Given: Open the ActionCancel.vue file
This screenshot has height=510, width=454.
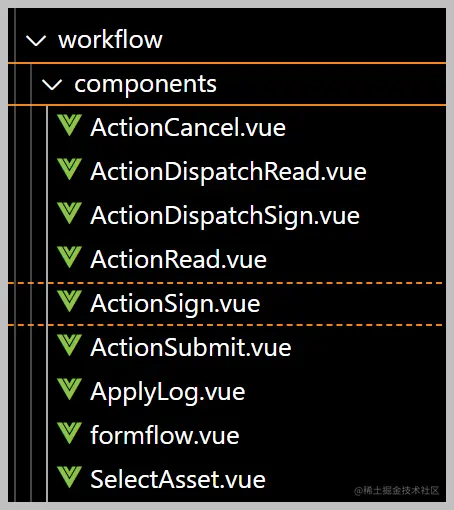Looking at the screenshot, I should click(x=188, y=128).
